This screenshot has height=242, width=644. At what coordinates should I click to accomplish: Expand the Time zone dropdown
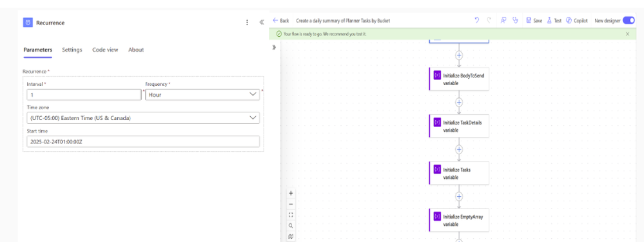pyautogui.click(x=143, y=118)
